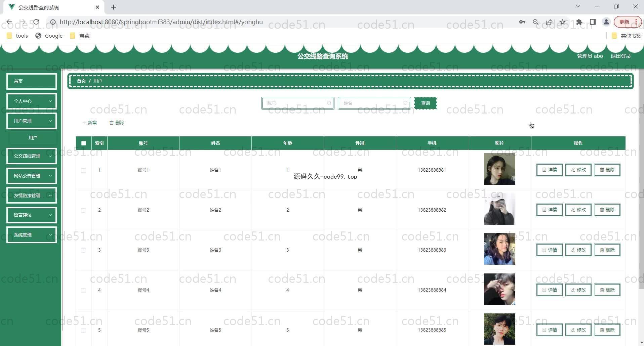
Task: Open the tab search chevron
Action: [578, 6]
